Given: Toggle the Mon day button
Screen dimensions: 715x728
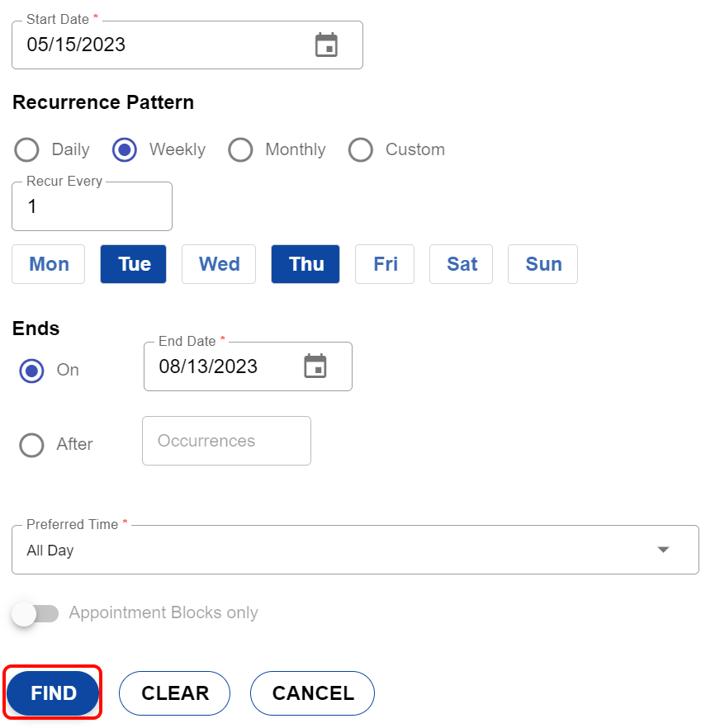Looking at the screenshot, I should 49,264.
